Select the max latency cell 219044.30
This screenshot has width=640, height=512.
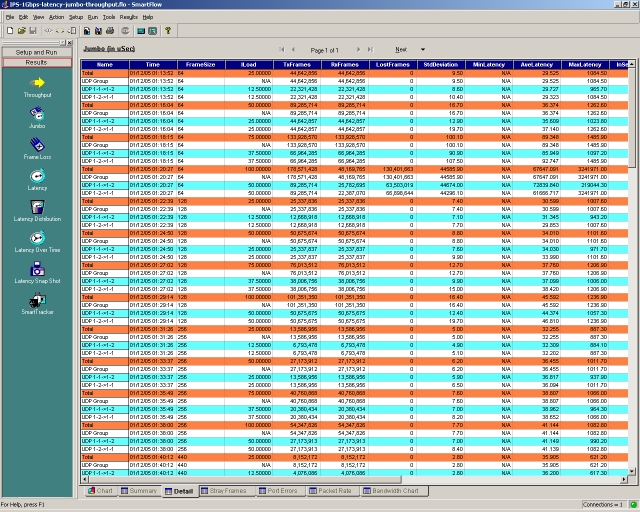click(x=585, y=185)
